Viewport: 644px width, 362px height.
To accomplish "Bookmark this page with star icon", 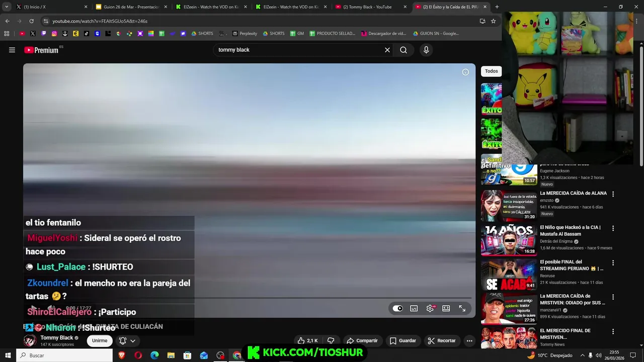I will coord(494,21).
